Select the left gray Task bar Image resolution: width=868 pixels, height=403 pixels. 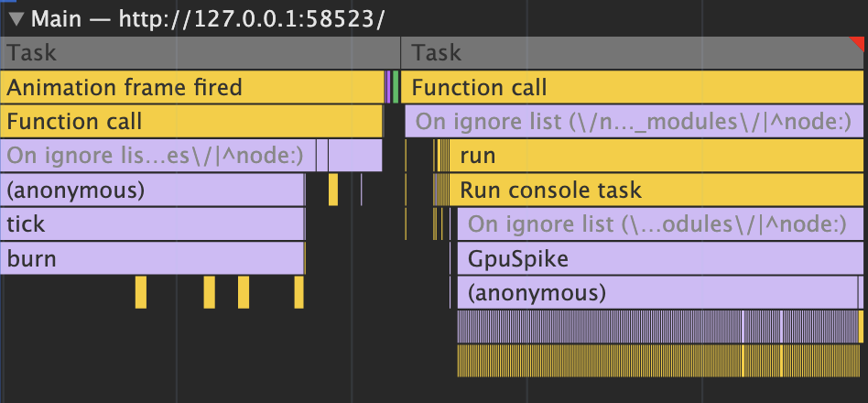tap(200, 53)
